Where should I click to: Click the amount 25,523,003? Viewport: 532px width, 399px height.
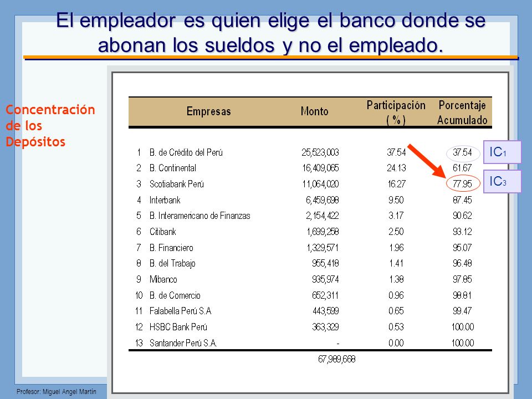(x=320, y=152)
